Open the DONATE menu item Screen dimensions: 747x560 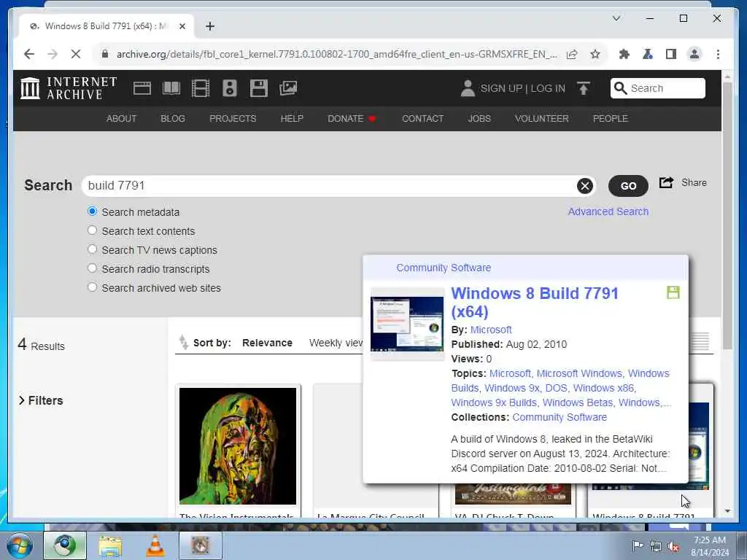coord(352,119)
